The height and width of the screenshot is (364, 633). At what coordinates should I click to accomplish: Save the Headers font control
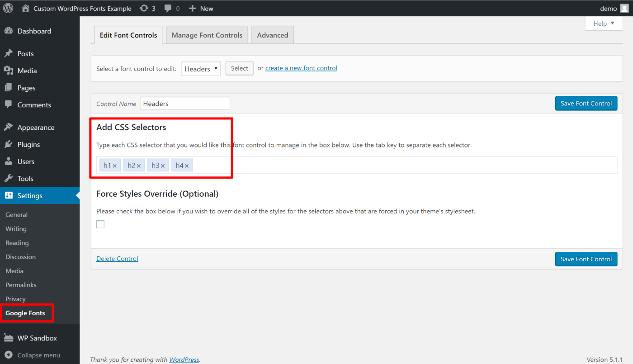[x=586, y=103]
